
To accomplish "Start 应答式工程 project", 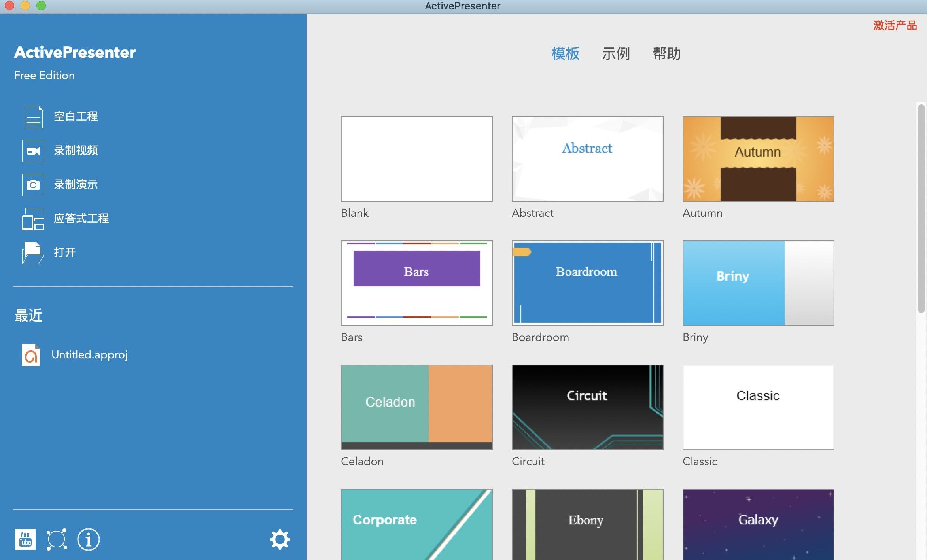I will 81,219.
